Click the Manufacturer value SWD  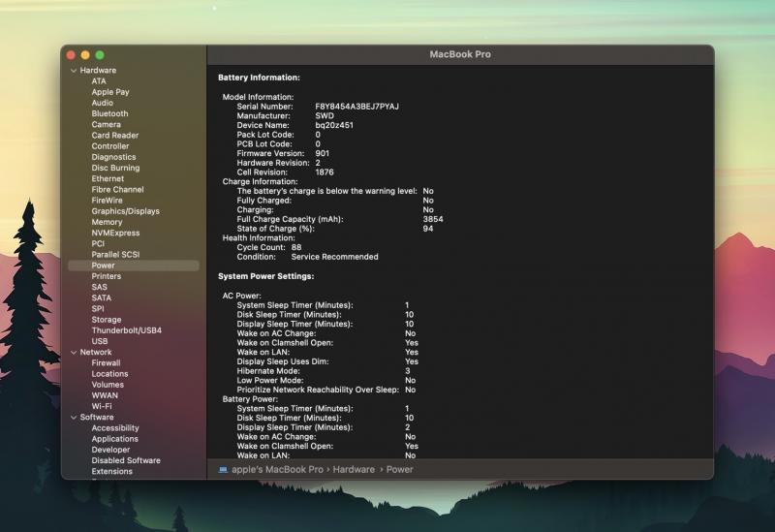325,116
